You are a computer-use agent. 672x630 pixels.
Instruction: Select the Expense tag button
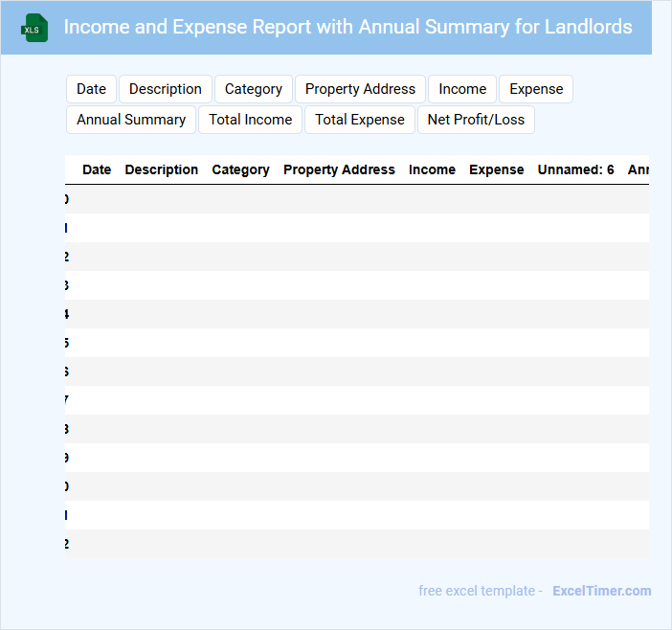tap(536, 89)
